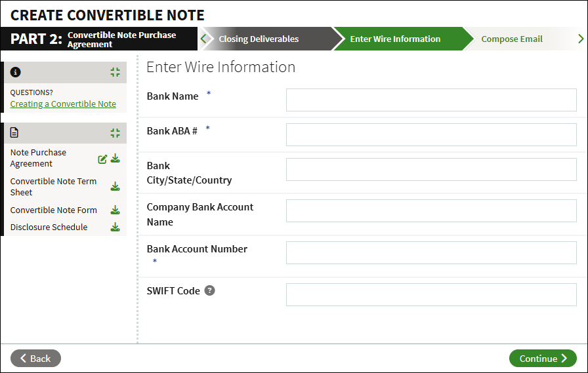Show next steps with the right chevron
Image resolution: width=588 pixels, height=373 pixels.
(x=581, y=39)
